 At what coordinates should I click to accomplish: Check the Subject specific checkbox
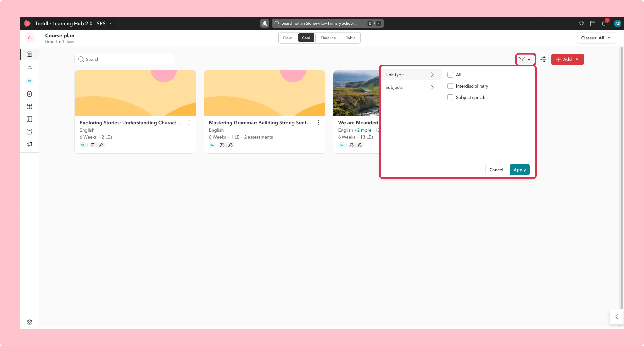(450, 97)
